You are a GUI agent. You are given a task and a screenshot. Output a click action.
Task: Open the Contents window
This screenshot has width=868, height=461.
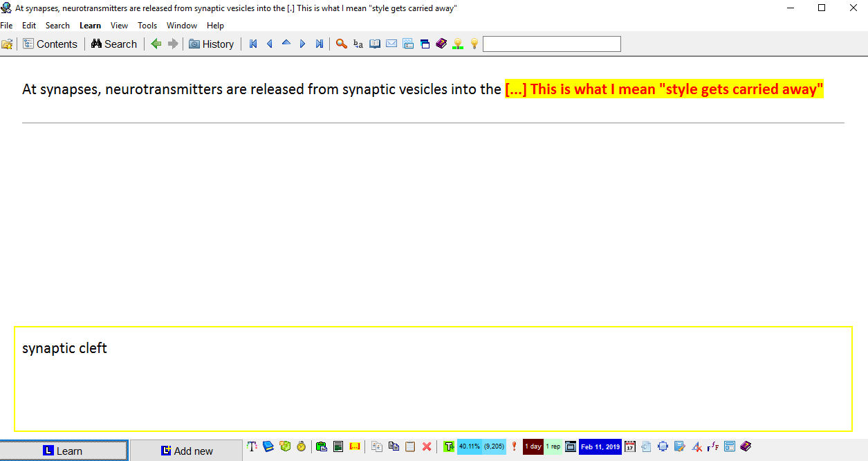tap(50, 44)
